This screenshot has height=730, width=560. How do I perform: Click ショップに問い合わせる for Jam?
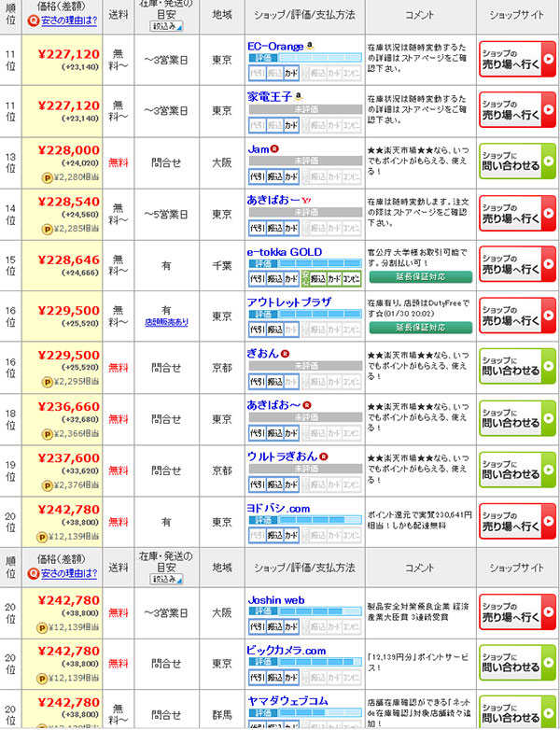click(x=517, y=161)
